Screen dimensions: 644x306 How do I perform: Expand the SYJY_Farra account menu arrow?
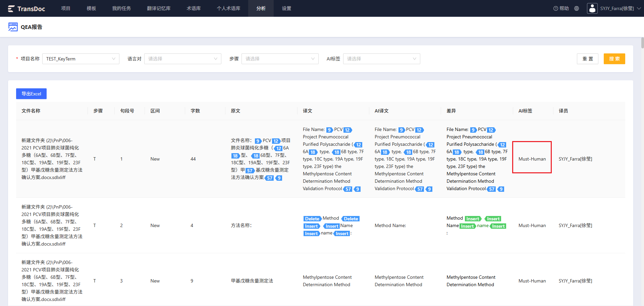point(639,8)
